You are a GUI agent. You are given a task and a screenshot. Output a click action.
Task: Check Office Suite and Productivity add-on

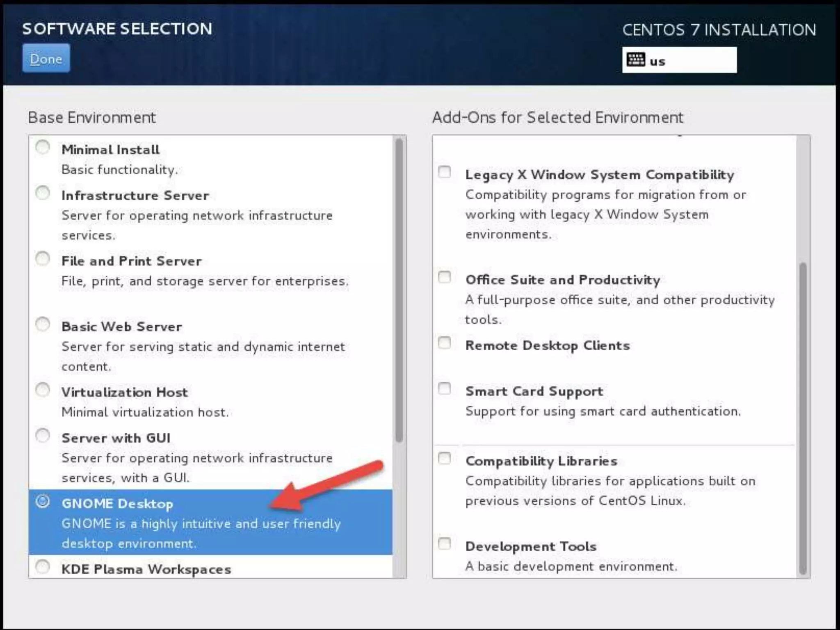[445, 277]
